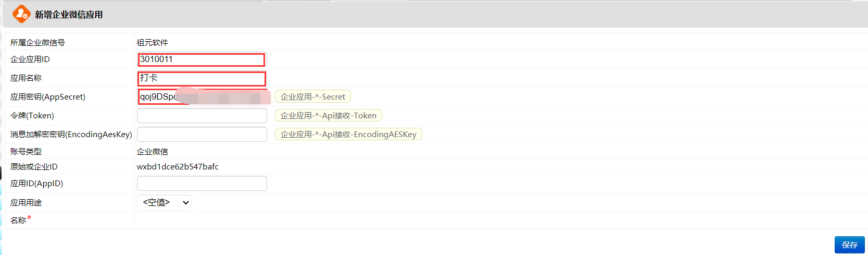Click the 应用名称 input containing 打卡
Image resolution: width=868 pixels, height=255 pixels.
202,78
